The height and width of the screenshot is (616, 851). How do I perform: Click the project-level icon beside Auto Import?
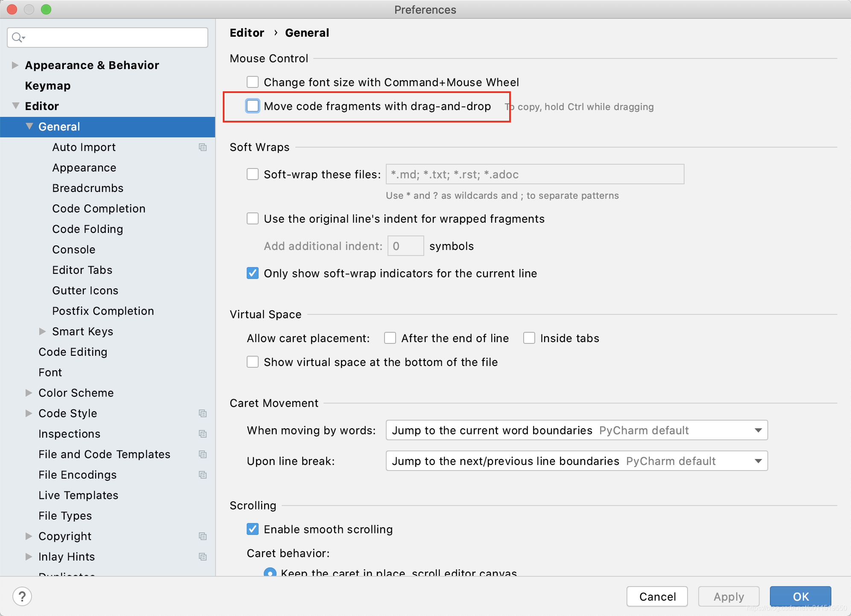pyautogui.click(x=203, y=147)
